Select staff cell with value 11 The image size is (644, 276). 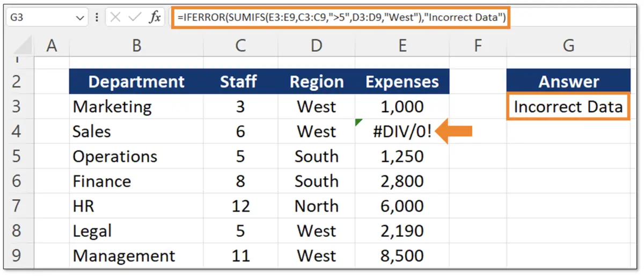pos(240,256)
